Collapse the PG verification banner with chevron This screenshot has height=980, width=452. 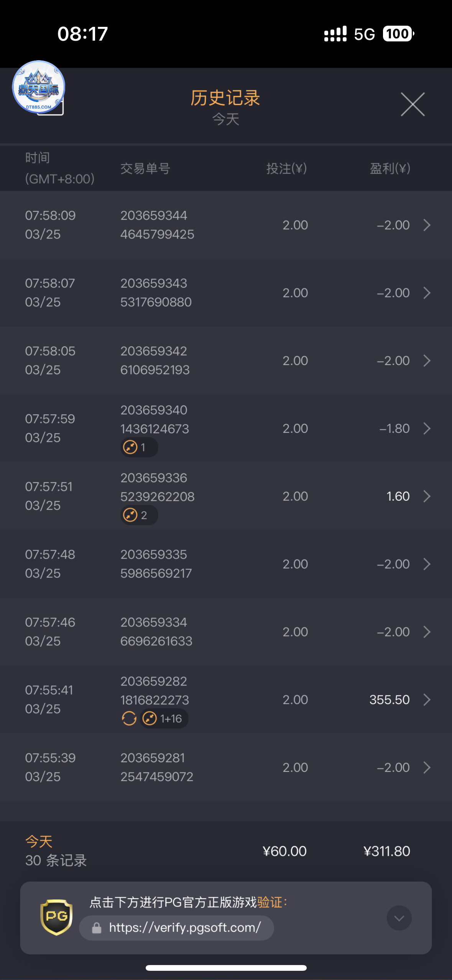tap(399, 918)
